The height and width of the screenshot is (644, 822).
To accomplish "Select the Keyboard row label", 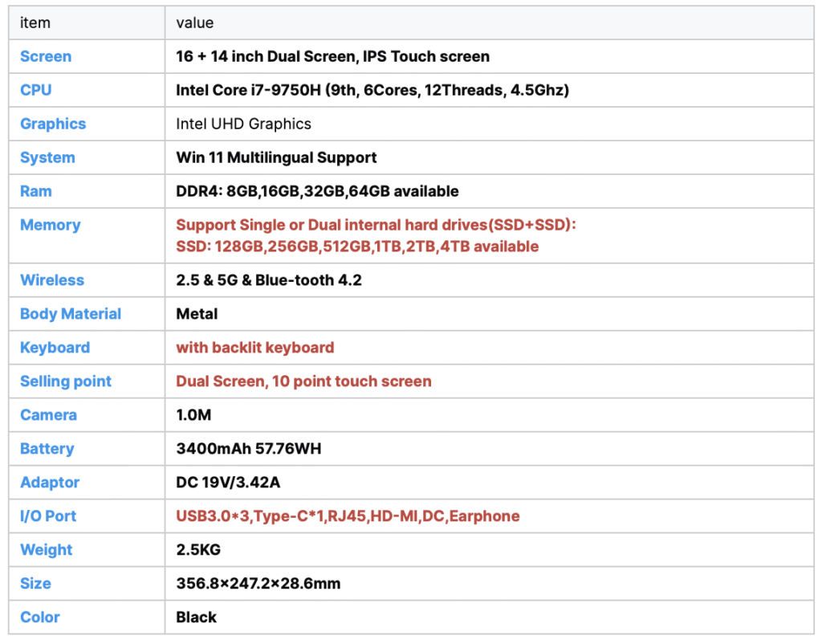I will tap(55, 348).
